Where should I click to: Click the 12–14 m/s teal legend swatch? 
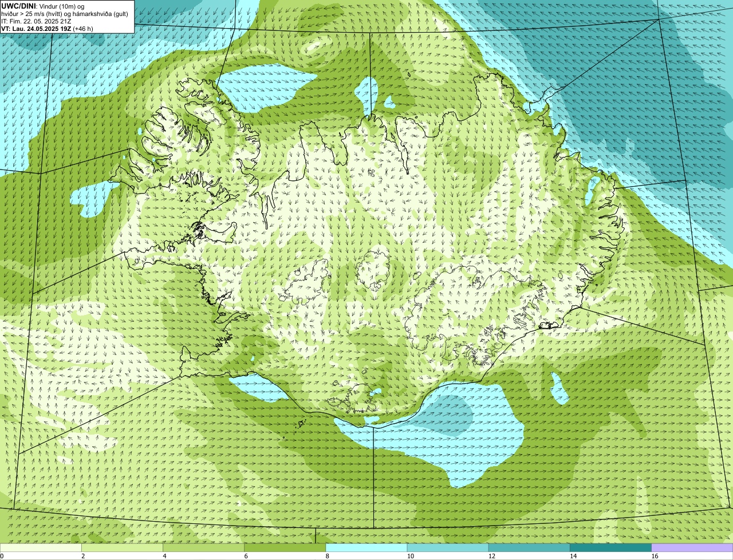529,547
